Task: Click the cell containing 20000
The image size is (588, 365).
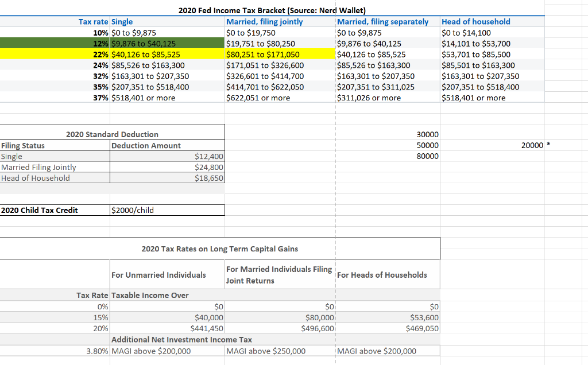Action: tap(492, 145)
